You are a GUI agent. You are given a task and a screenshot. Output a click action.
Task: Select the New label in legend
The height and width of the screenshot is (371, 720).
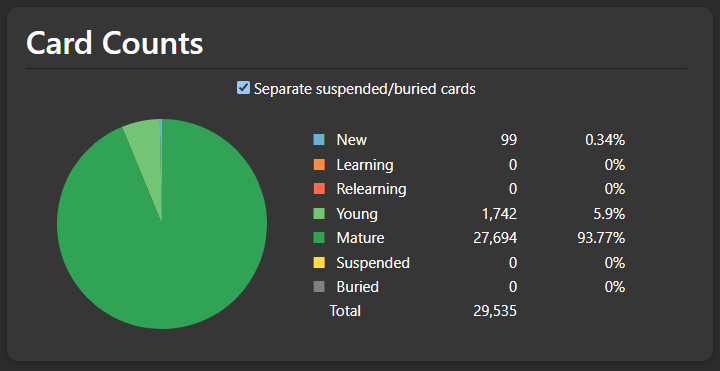[x=352, y=140]
